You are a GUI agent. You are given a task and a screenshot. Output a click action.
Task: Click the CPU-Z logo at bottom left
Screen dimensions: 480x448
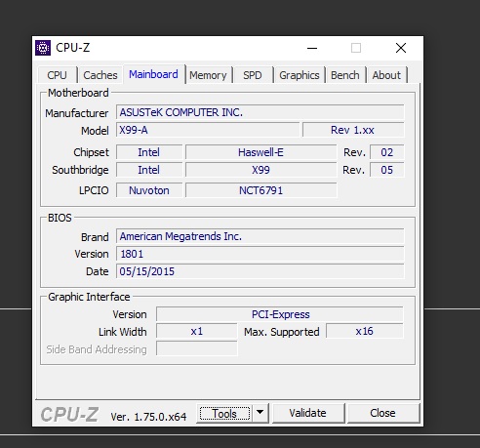(69, 415)
